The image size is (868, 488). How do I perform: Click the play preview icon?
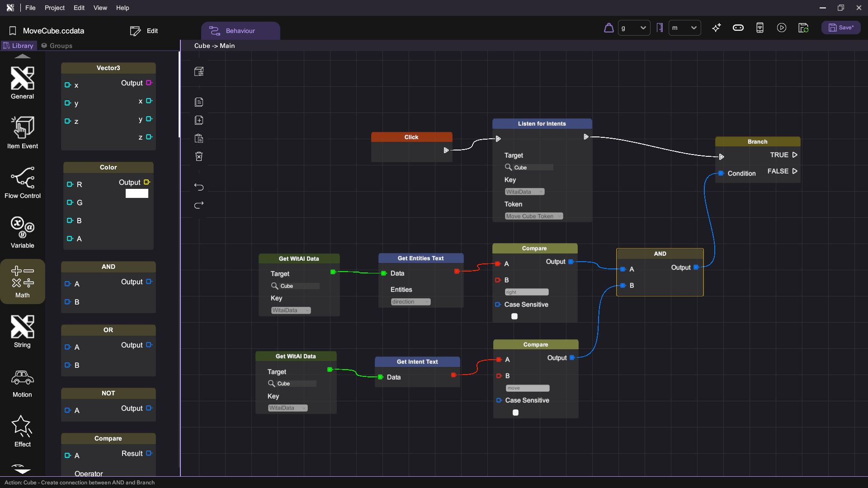[781, 28]
